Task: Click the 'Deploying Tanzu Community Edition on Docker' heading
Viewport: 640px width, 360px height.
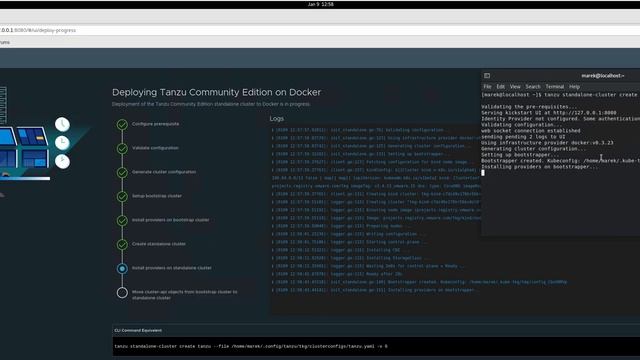Action: click(216, 92)
